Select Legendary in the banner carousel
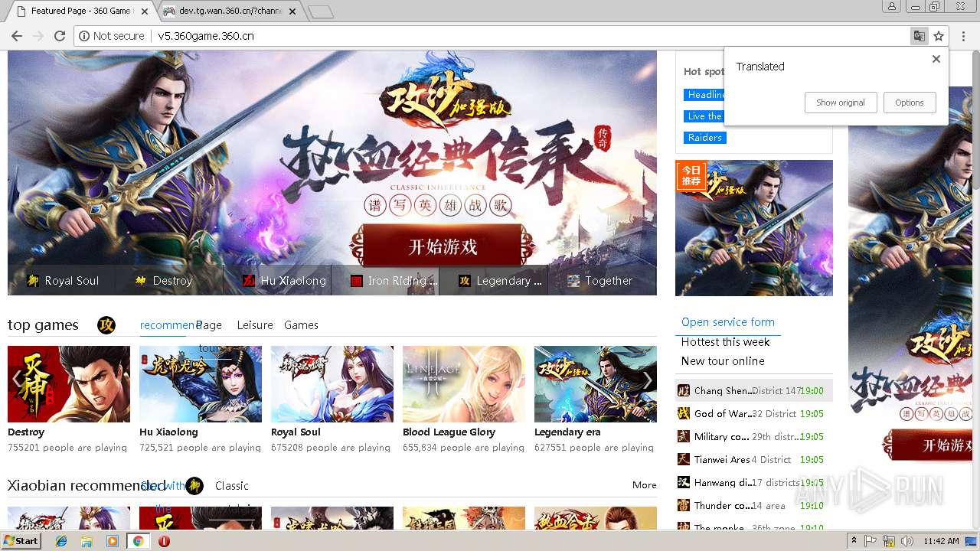980x551 pixels. [x=494, y=281]
